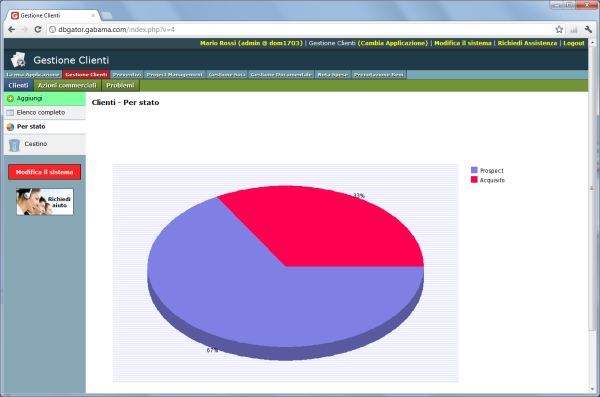This screenshot has width=600, height=397.
Task: Open the browser wrench settings menu
Action: [x=588, y=29]
